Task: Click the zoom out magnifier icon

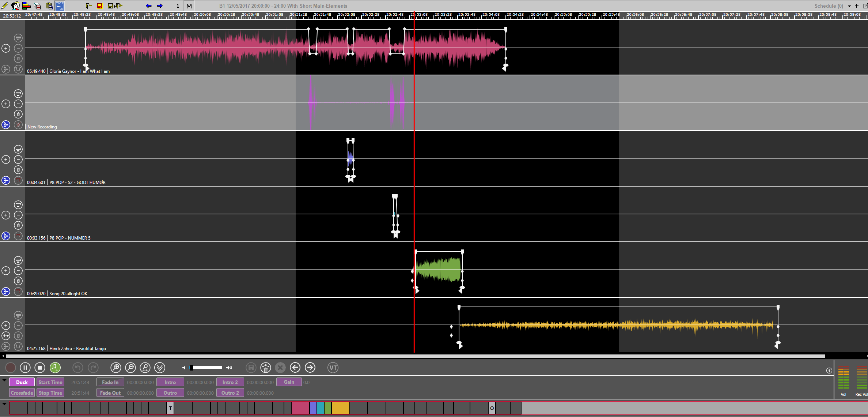Action: click(130, 368)
